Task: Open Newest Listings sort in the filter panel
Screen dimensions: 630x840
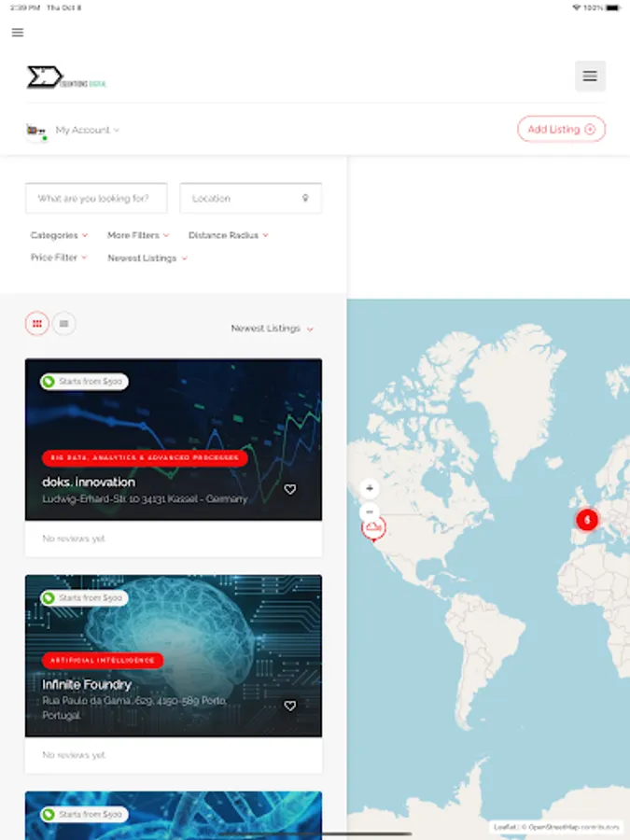Action: (x=147, y=259)
